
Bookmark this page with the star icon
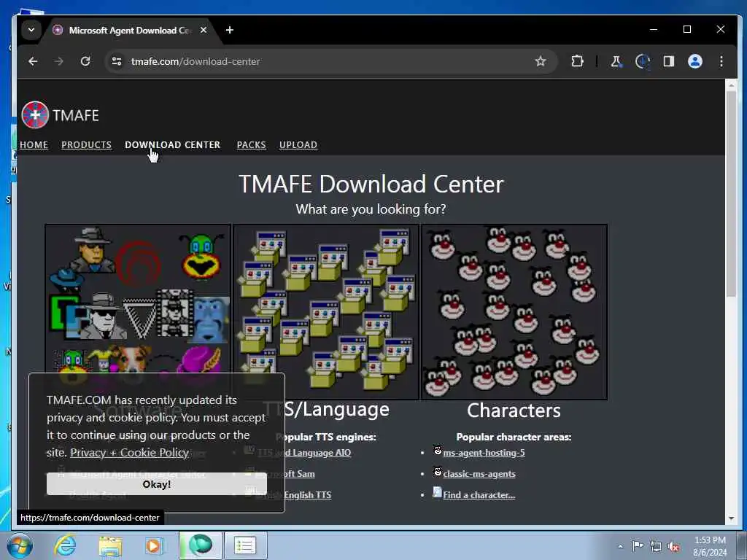click(541, 61)
